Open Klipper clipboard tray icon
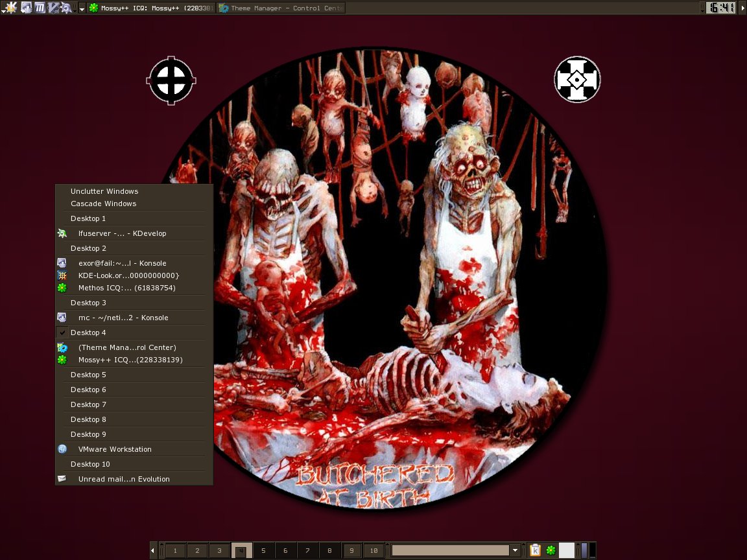The height and width of the screenshot is (560, 747). tap(535, 550)
